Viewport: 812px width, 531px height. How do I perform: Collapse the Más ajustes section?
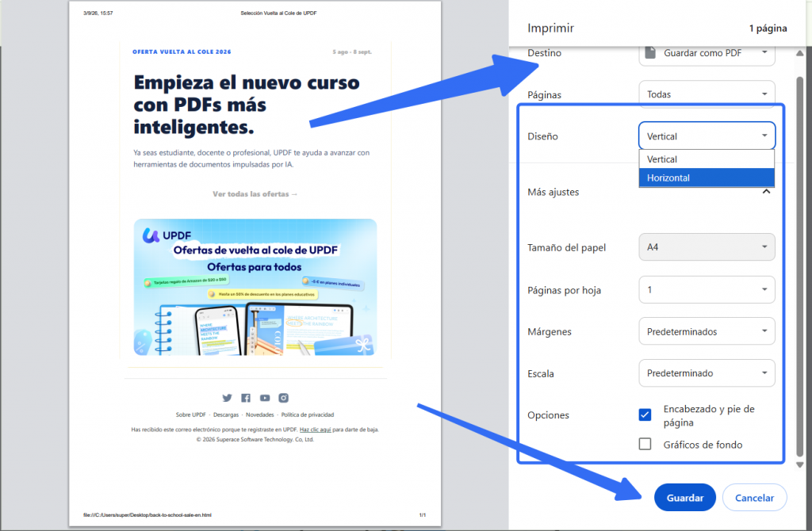pos(767,192)
